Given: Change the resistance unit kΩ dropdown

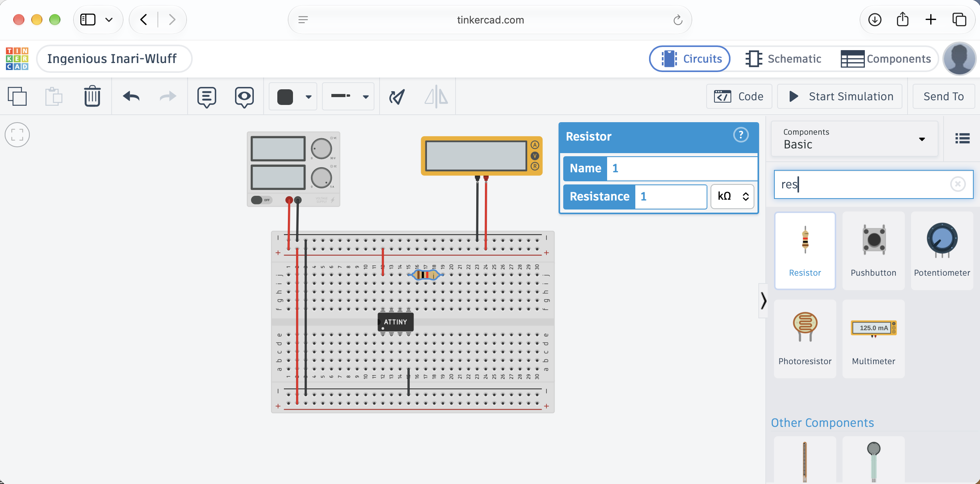Looking at the screenshot, I should point(732,196).
